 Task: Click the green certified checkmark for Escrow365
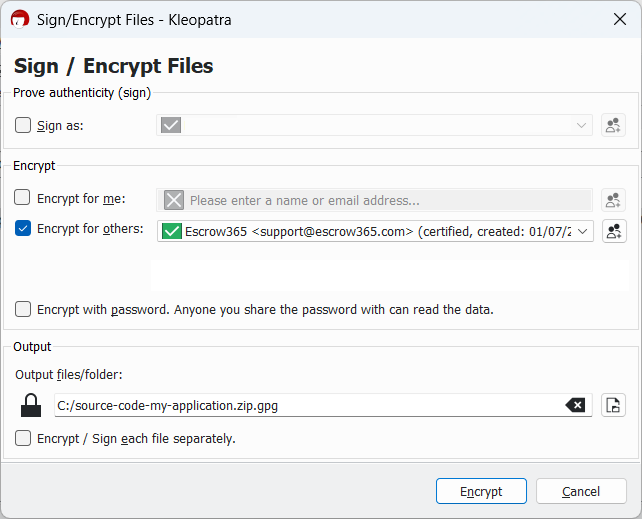coord(171,231)
